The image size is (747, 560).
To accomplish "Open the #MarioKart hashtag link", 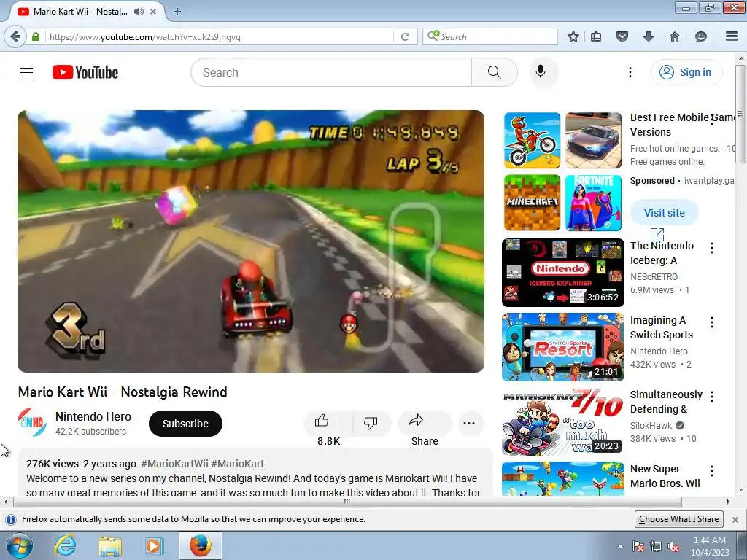I will 237,464.
